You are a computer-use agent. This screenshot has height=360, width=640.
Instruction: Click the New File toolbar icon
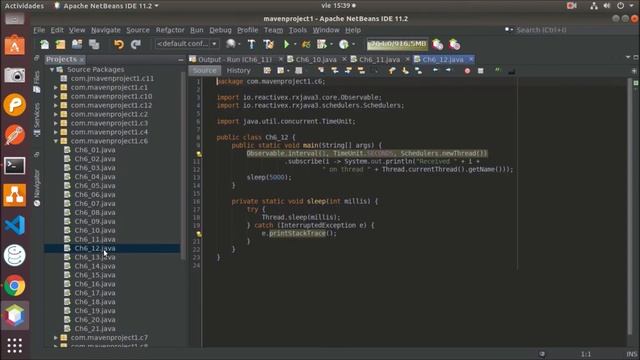click(x=44, y=44)
